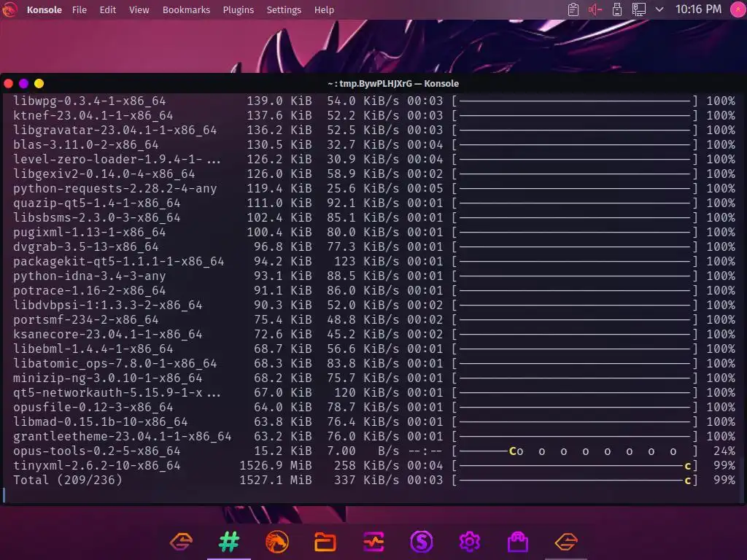747x560 pixels.
Task: Select dvgrab-3.5-13-x86_64 text
Action: coord(86,246)
